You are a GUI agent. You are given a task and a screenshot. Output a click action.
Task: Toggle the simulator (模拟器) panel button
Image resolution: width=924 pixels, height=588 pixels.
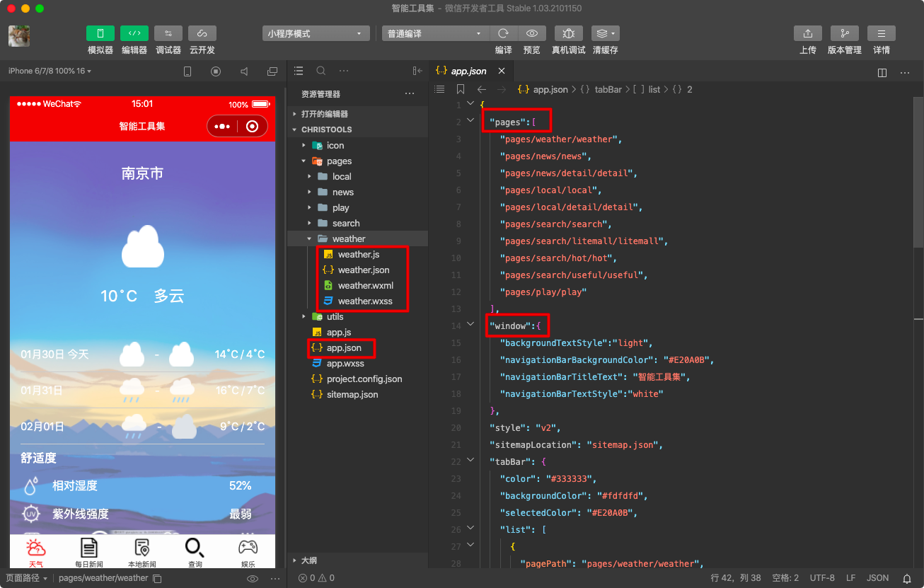[x=100, y=33]
